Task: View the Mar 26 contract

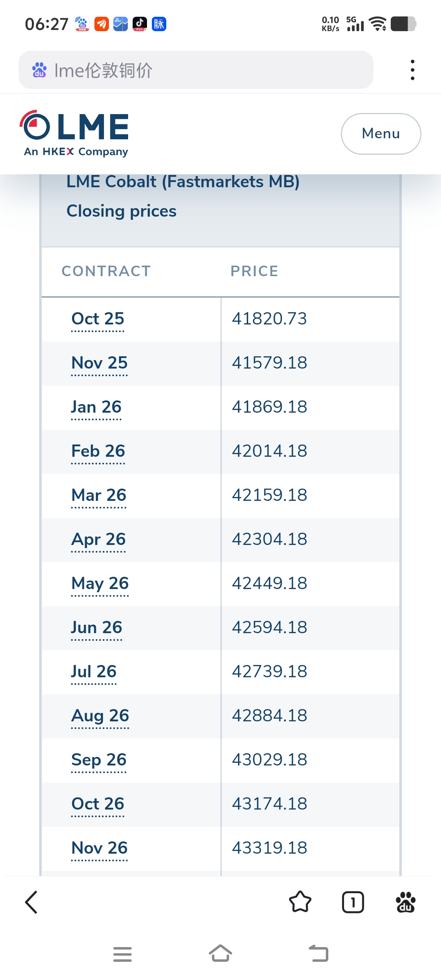Action: [x=99, y=495]
